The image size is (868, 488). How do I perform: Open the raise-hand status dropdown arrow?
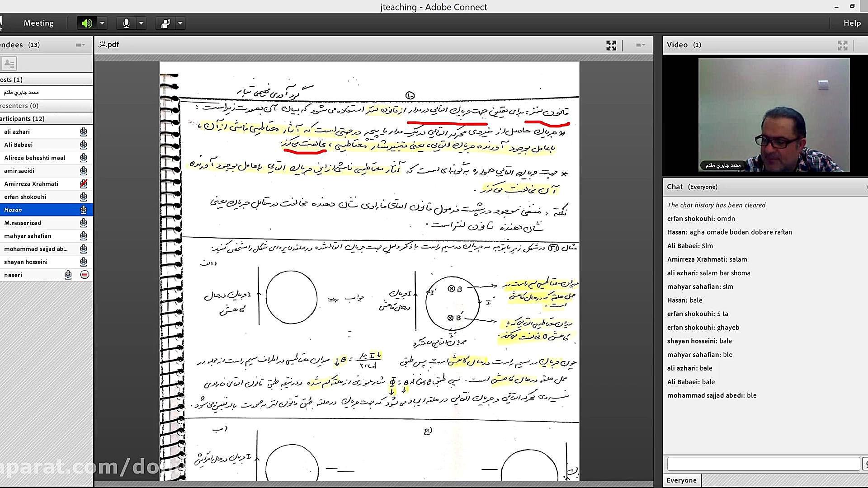click(180, 23)
